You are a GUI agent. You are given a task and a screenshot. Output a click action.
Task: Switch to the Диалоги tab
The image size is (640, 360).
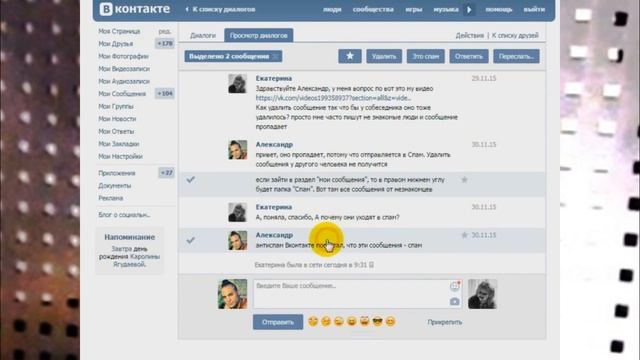[x=203, y=36]
